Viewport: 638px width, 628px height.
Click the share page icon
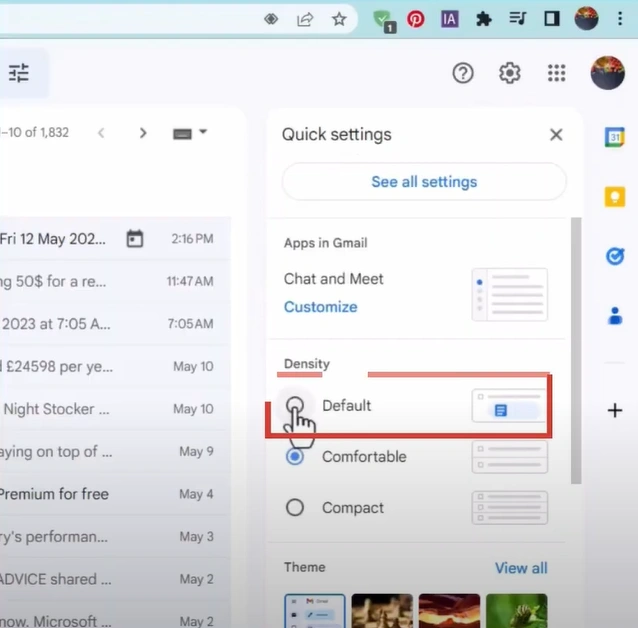coord(305,19)
